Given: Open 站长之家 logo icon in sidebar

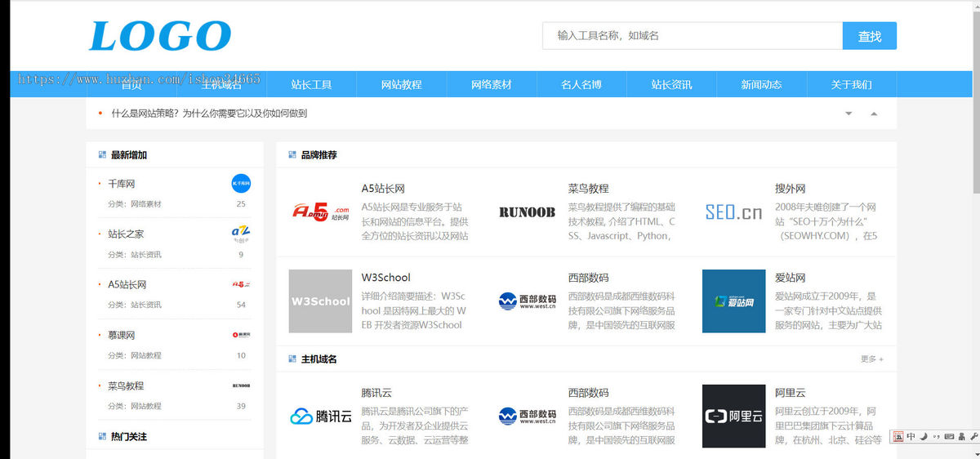Looking at the screenshot, I should click(241, 234).
